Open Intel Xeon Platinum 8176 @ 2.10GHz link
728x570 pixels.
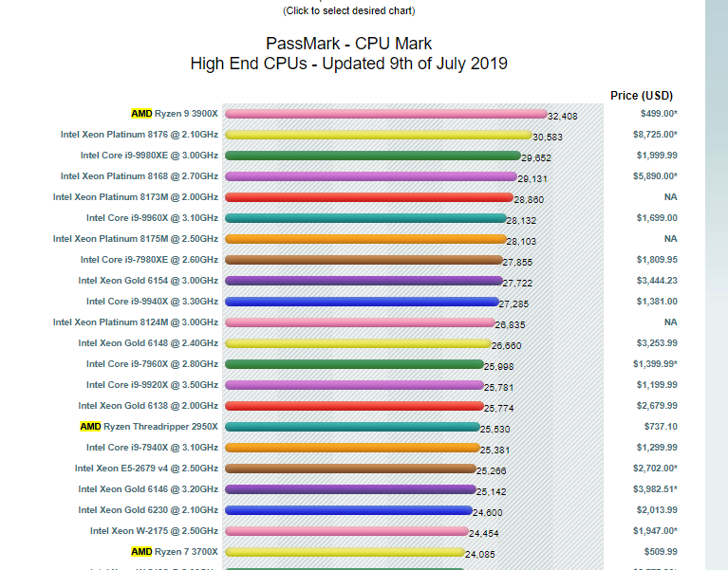pos(140,135)
